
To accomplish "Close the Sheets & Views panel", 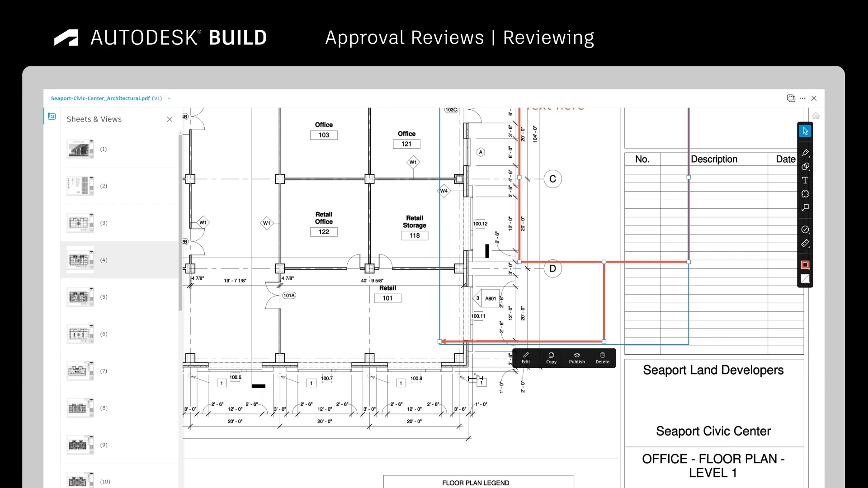I will [x=170, y=119].
